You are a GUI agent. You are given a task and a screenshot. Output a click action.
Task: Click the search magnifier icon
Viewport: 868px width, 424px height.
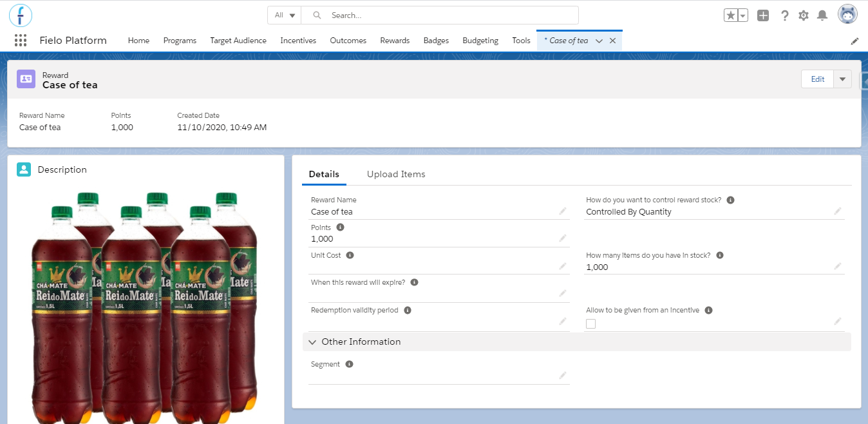tap(317, 15)
